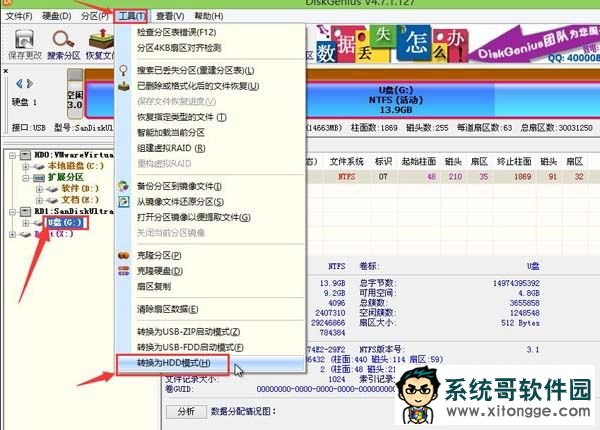
Task: Collapse the 扩展分区 tree node
Action: tap(25, 178)
